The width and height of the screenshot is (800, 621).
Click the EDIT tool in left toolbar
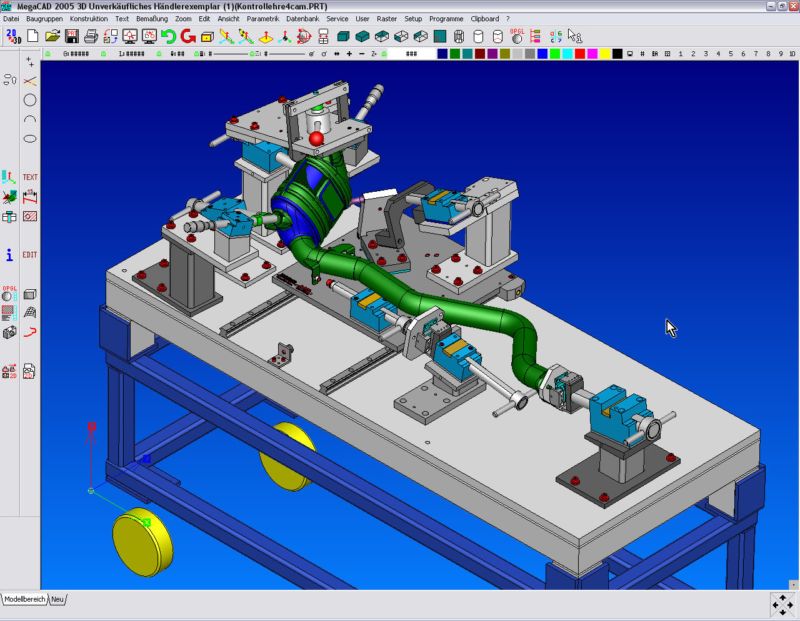[30, 255]
